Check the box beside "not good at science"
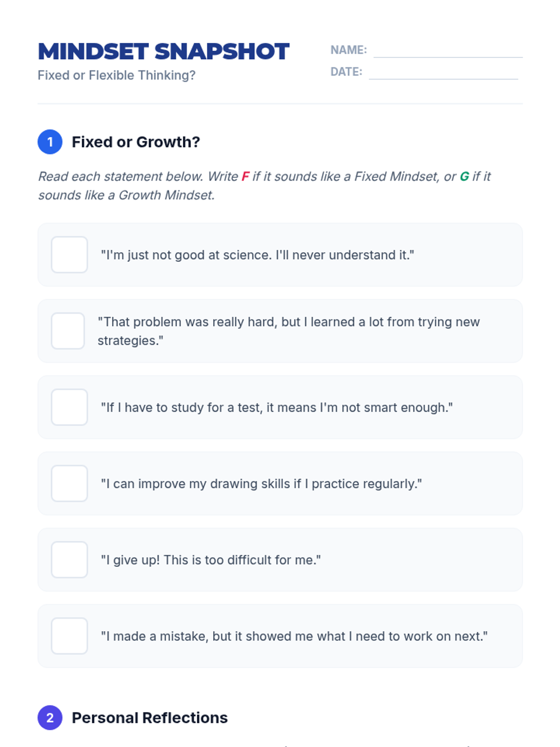The width and height of the screenshot is (560, 747). (70, 254)
